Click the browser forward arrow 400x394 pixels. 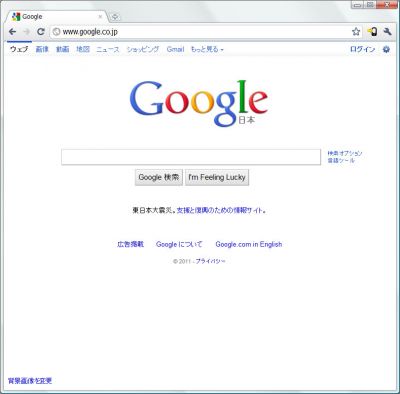27,32
